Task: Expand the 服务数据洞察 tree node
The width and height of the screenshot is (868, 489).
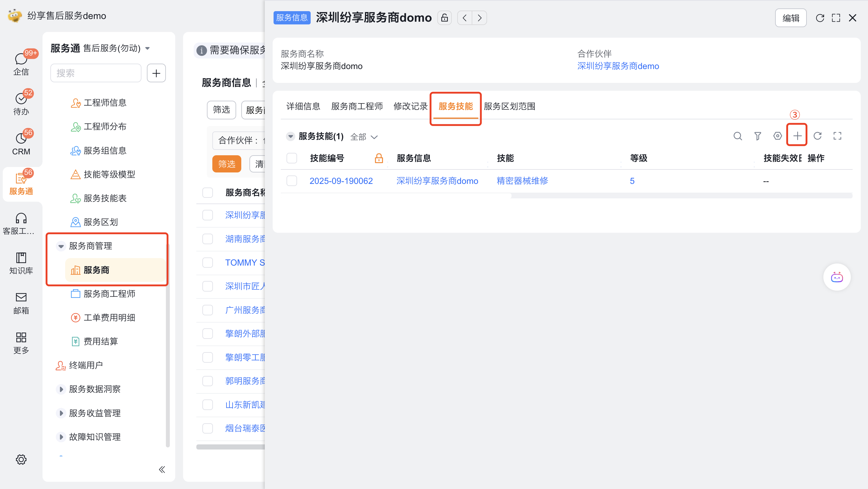Action: [x=61, y=389]
